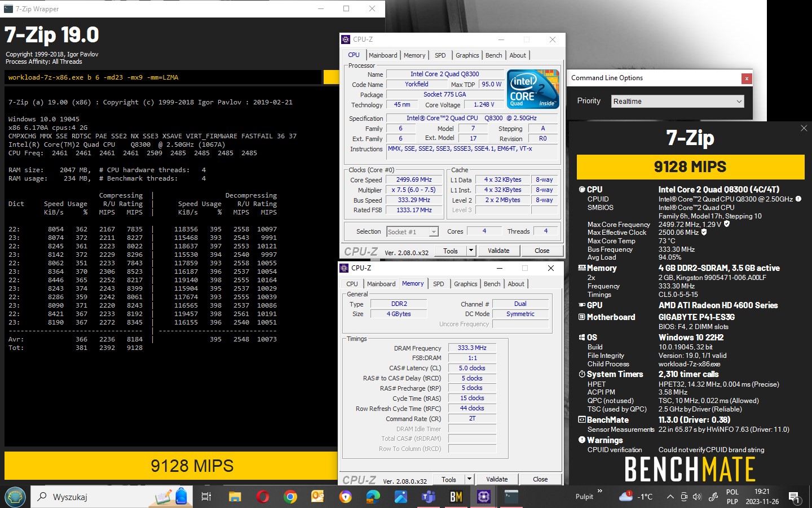Image resolution: width=812 pixels, height=508 pixels.
Task: Click Validate in upper CPU-Z window
Action: [498, 251]
